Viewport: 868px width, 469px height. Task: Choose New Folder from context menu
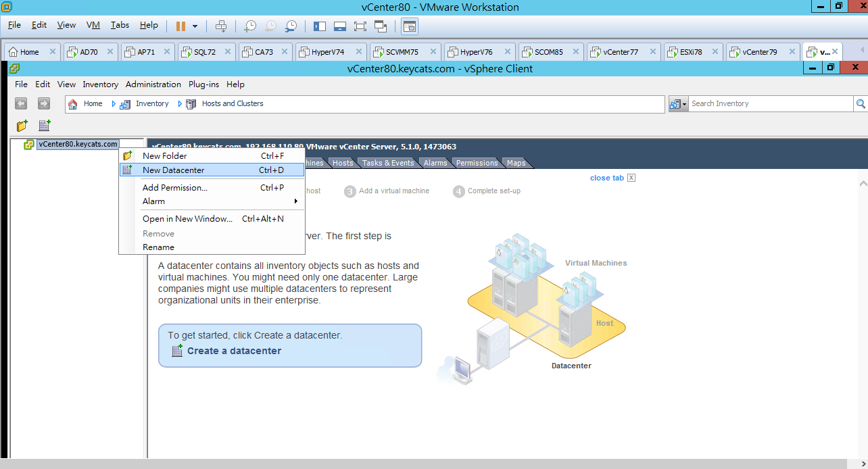tap(212, 155)
